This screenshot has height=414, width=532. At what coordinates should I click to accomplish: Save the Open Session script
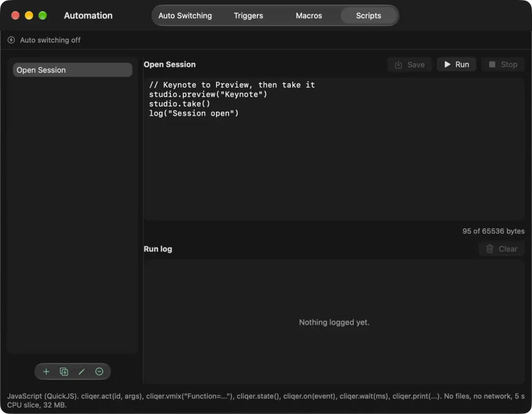point(409,64)
